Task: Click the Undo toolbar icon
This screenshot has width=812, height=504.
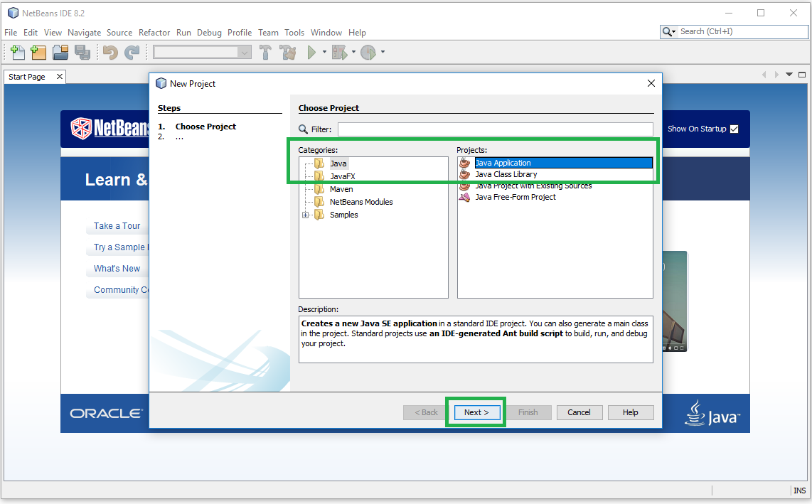Action: (110, 53)
